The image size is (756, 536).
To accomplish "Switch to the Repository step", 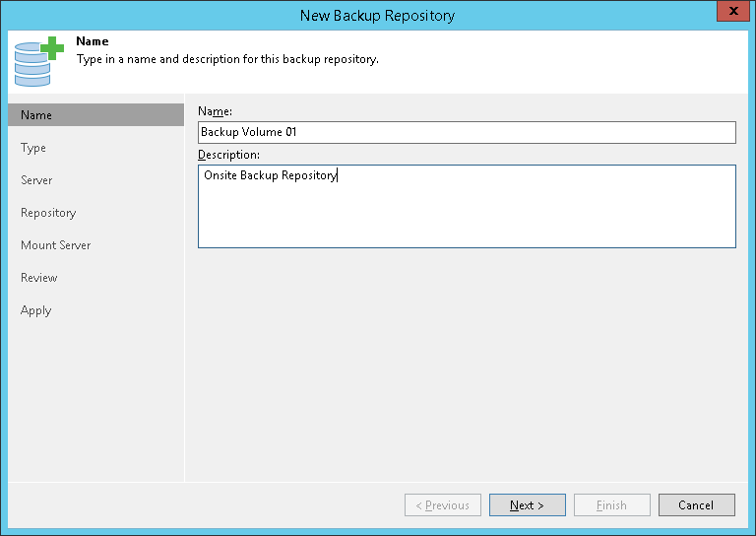I will [48, 213].
